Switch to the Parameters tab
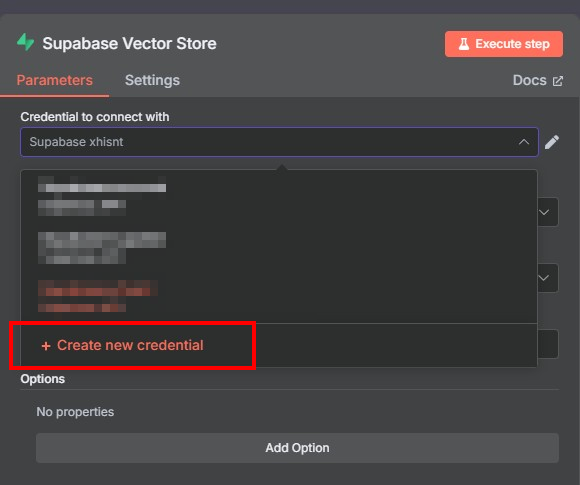The image size is (580, 485). 55,80
